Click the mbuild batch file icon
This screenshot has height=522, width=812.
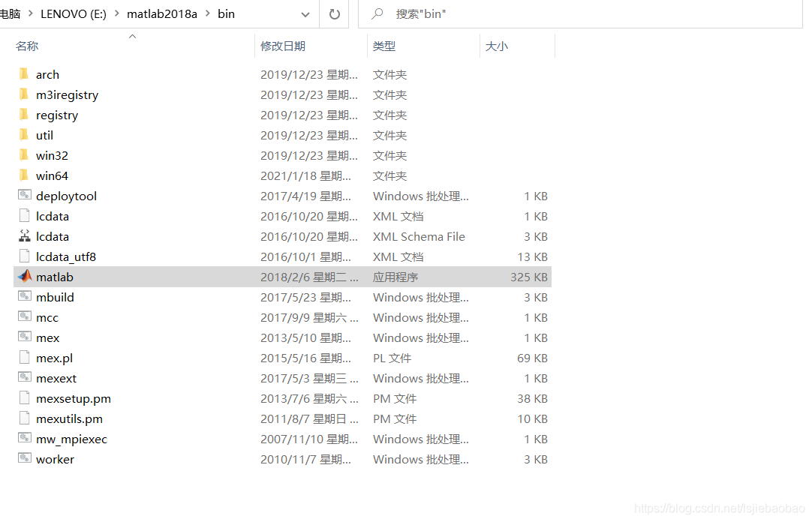24,296
